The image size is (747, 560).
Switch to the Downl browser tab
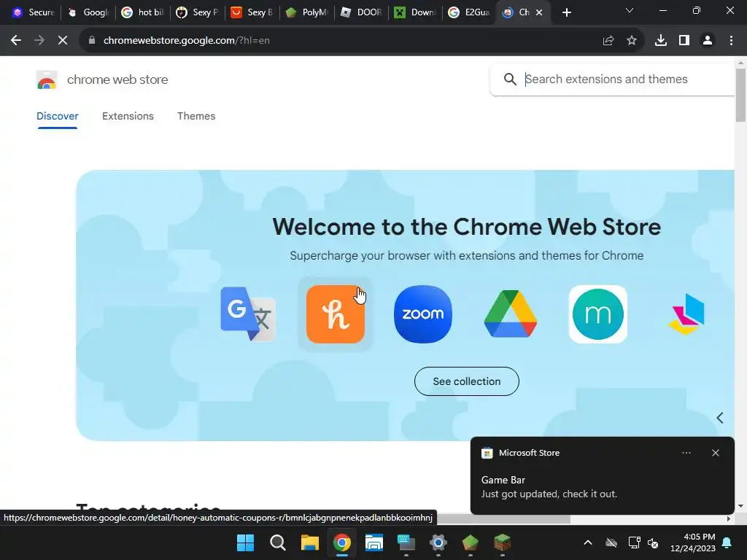tap(416, 12)
